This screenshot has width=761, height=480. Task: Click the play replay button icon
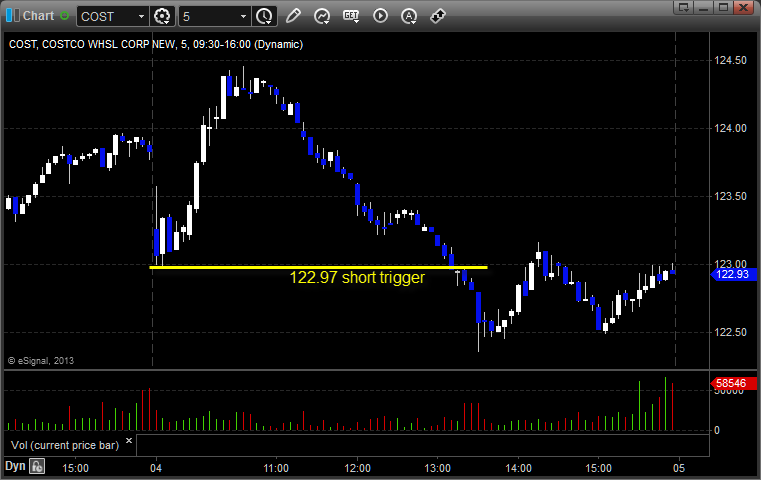[x=380, y=16]
